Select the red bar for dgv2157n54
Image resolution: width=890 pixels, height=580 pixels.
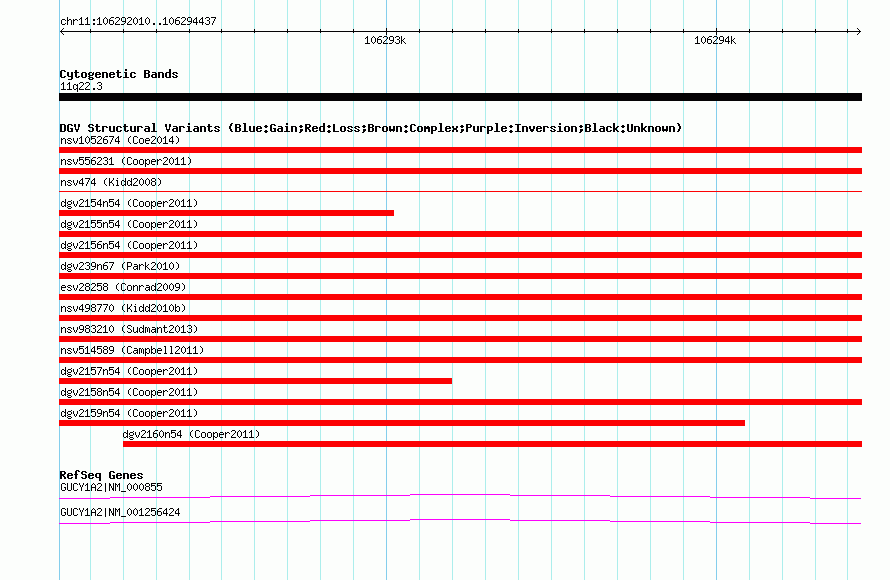255,381
